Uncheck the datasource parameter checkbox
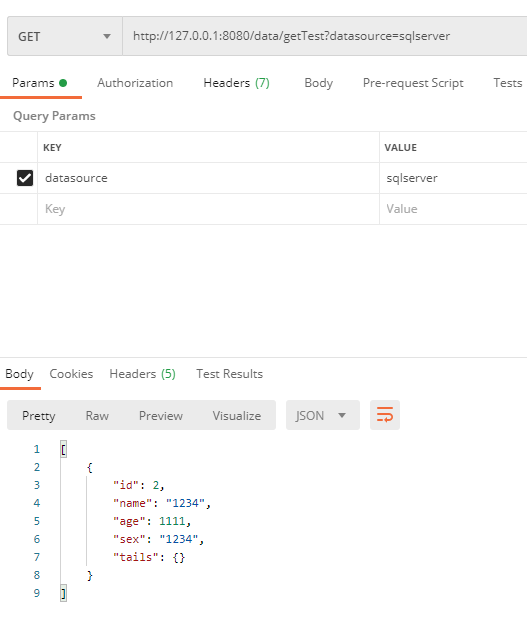527x618 pixels. (x=25, y=178)
